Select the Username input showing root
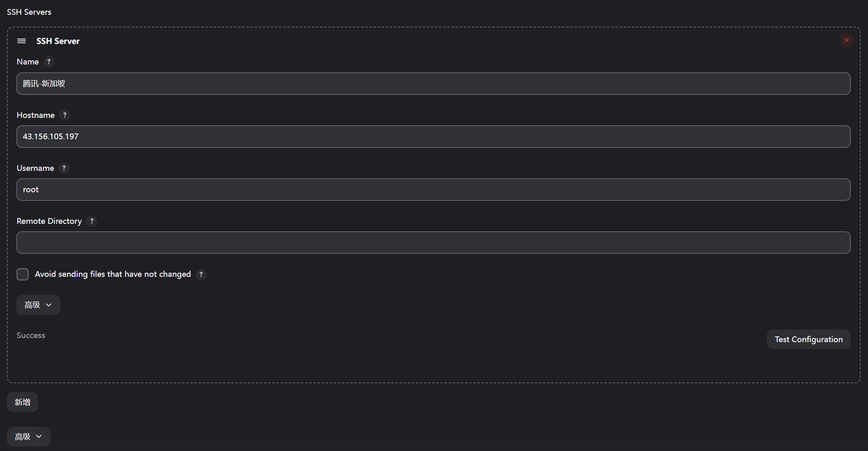 click(433, 190)
